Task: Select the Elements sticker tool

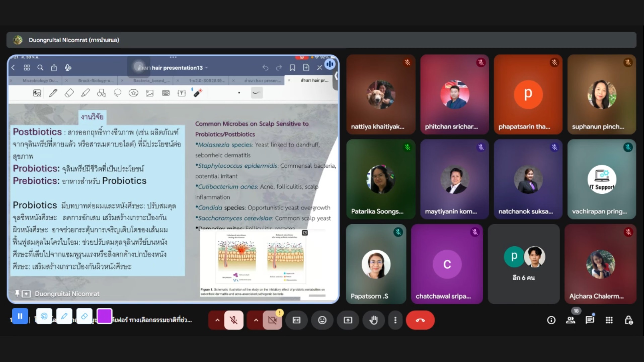Action: click(x=133, y=93)
